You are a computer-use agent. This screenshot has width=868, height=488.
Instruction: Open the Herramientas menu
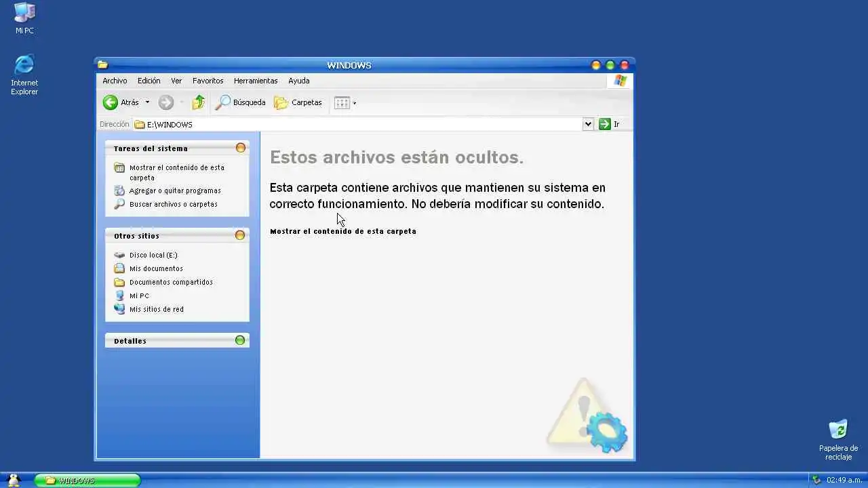tap(256, 81)
